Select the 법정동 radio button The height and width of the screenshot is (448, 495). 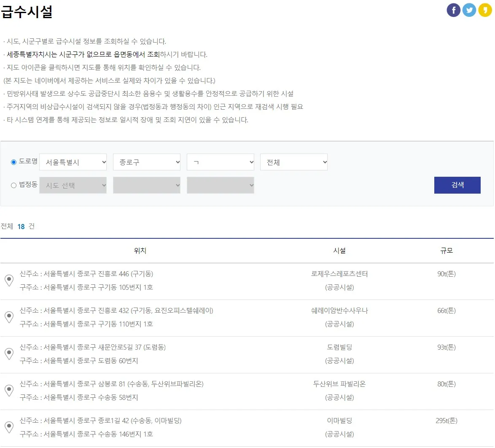click(13, 185)
